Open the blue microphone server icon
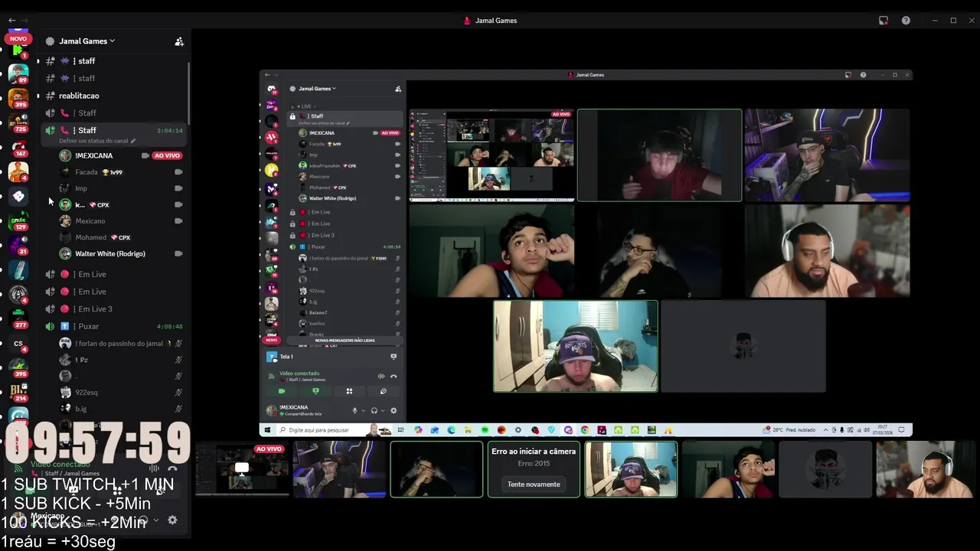980x551 pixels. click(x=18, y=270)
